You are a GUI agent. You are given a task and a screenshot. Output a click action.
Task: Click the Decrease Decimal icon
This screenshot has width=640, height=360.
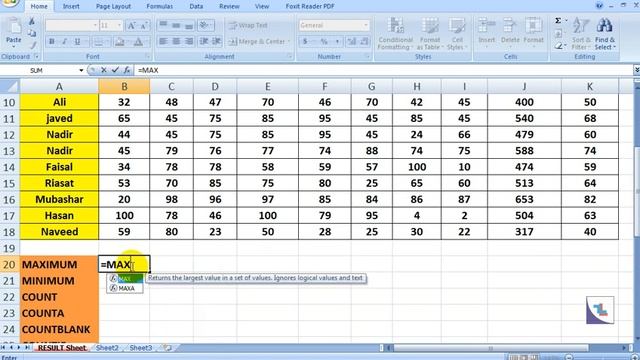pos(364,41)
